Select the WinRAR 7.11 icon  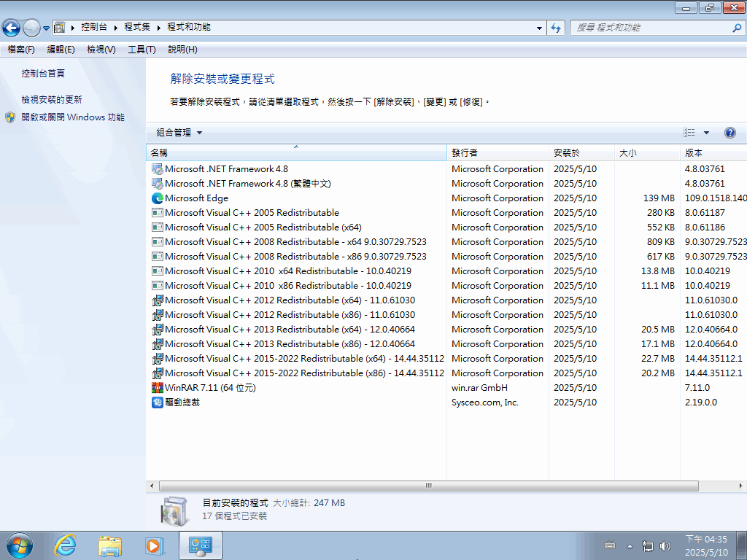[x=158, y=388]
